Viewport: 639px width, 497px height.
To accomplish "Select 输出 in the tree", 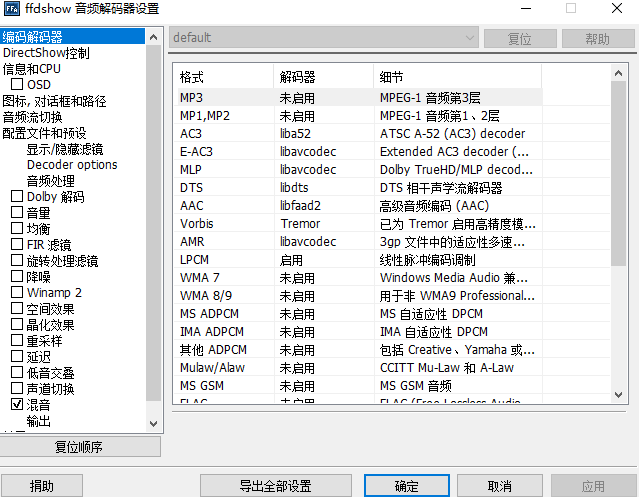I will pos(39,421).
